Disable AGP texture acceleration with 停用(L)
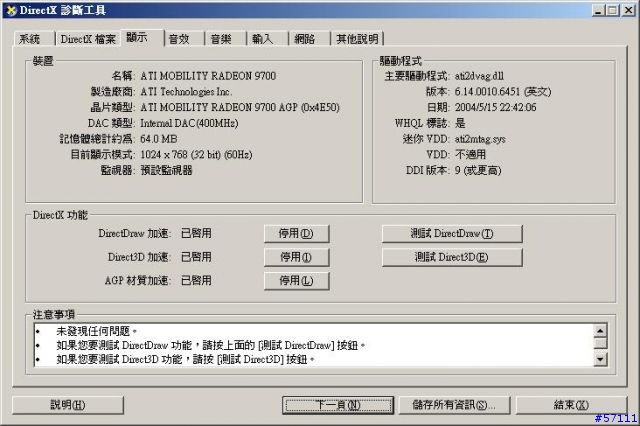This screenshot has width=640, height=426. [296, 281]
